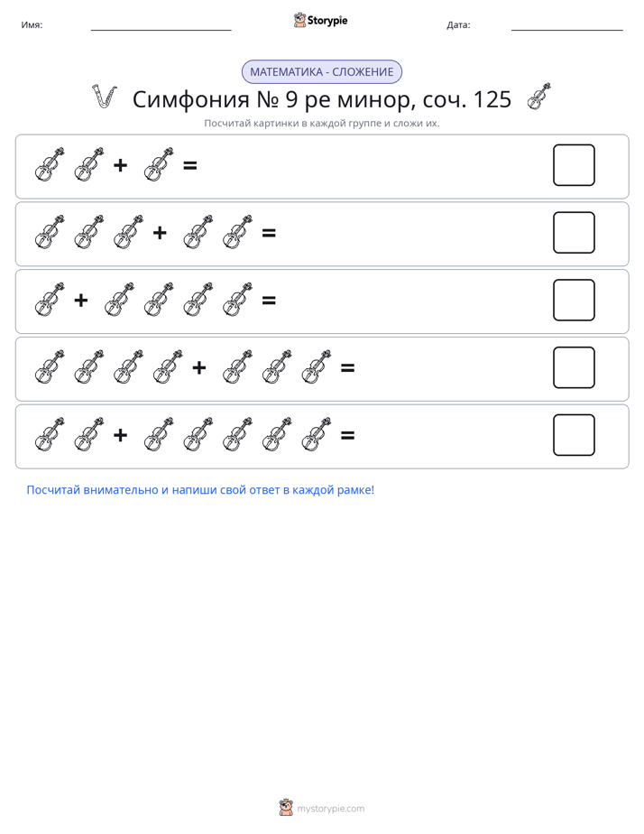Click the Имя name line field
The image size is (644, 834).
tap(161, 25)
